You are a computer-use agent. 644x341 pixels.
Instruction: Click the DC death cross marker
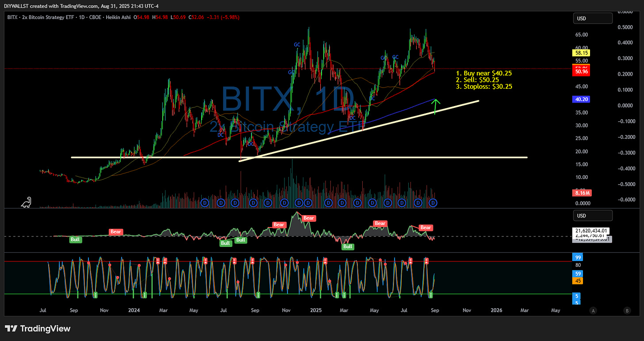[220, 135]
